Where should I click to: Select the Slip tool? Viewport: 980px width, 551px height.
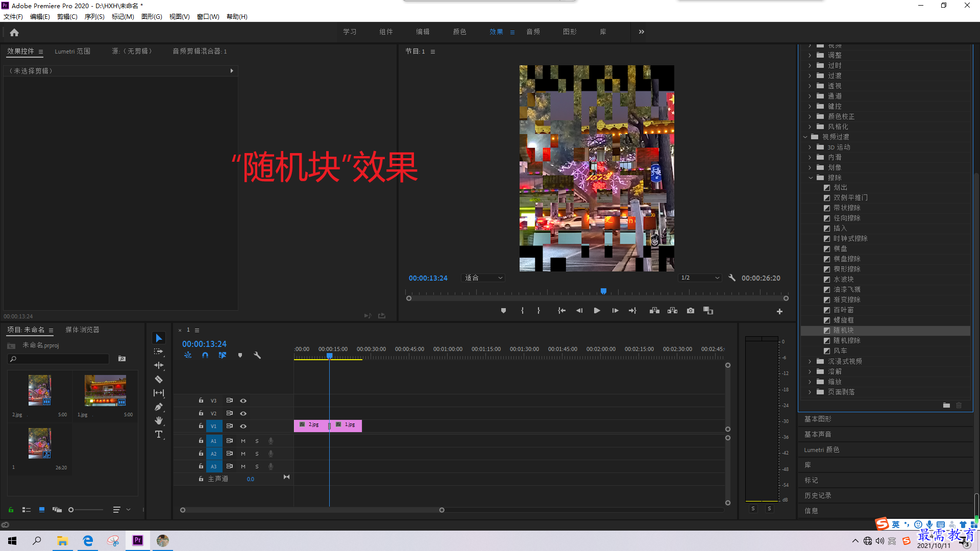click(x=159, y=393)
